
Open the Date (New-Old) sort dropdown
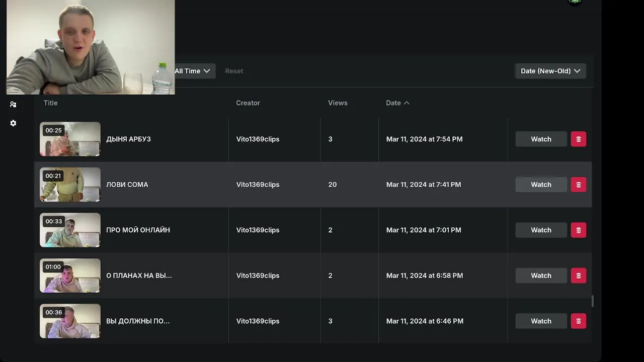tap(550, 71)
